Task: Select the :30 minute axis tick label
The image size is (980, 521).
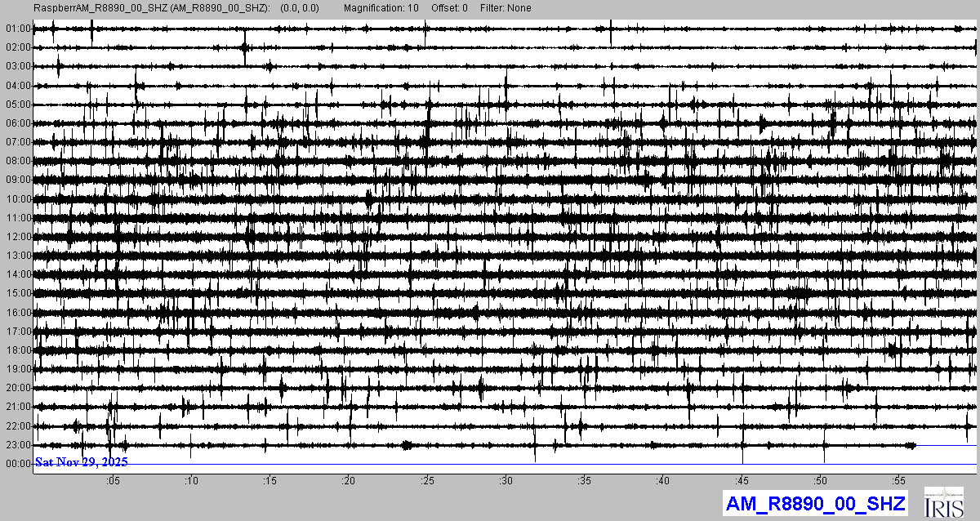Action: (506, 481)
